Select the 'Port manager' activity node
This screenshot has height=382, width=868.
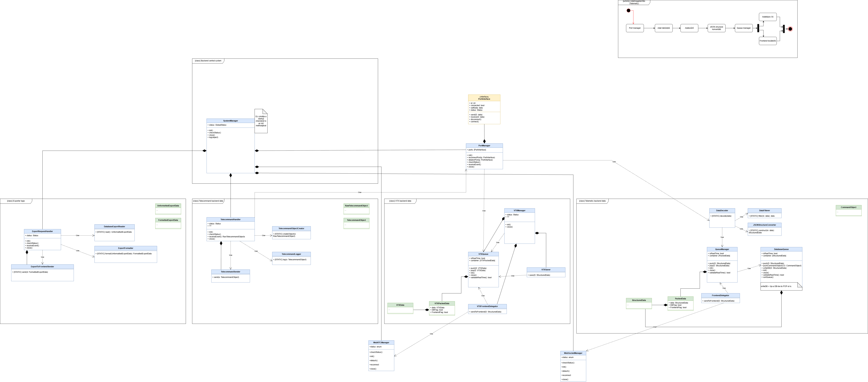coord(635,28)
